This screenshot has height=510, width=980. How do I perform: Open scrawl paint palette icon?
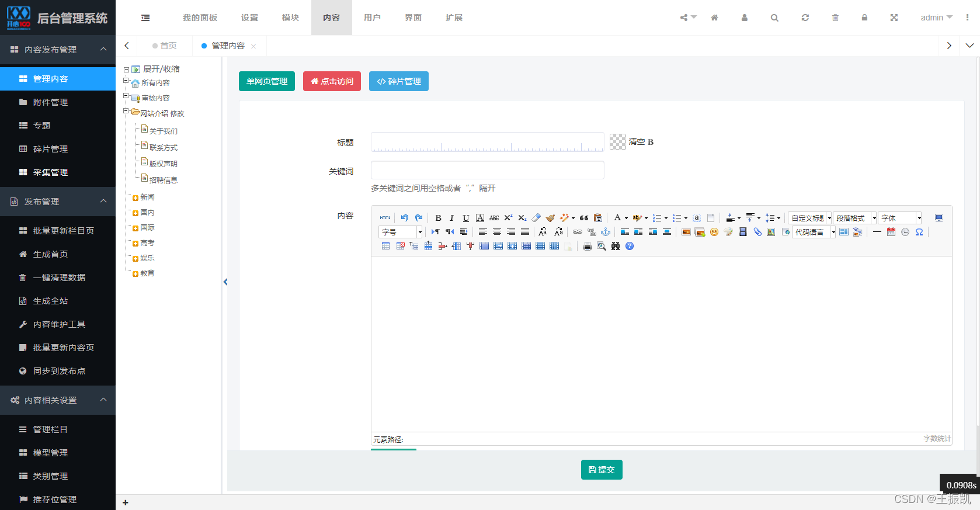pos(728,232)
